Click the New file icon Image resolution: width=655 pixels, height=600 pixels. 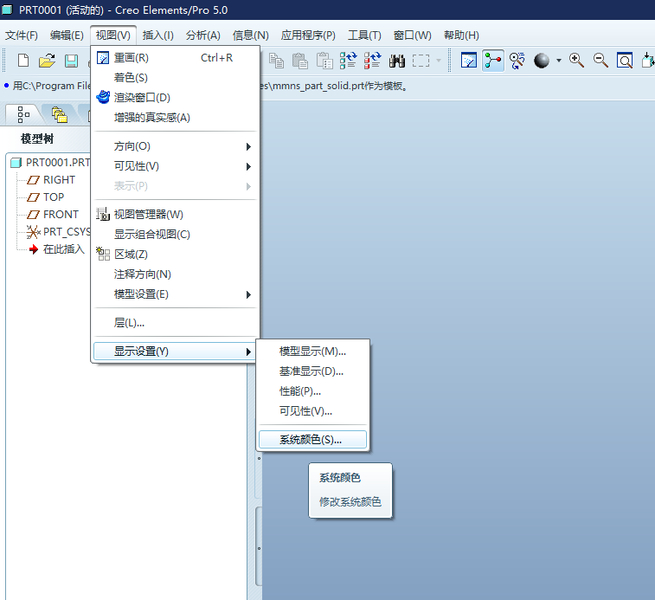pos(23,61)
